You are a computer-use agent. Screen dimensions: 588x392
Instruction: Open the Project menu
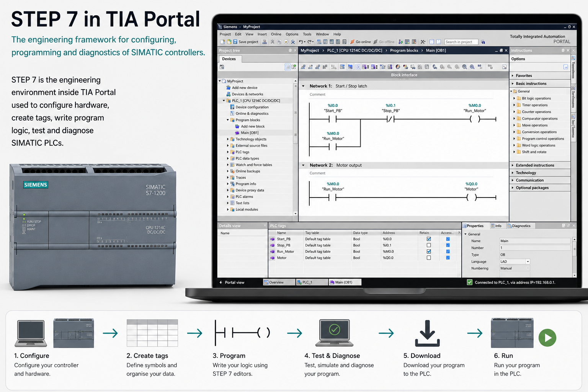coord(225,34)
